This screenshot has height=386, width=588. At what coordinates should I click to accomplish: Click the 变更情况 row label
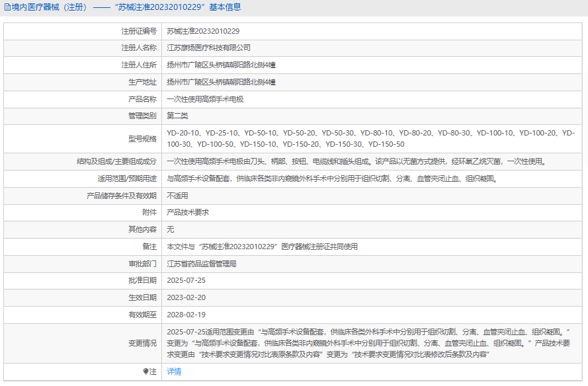[142, 343]
